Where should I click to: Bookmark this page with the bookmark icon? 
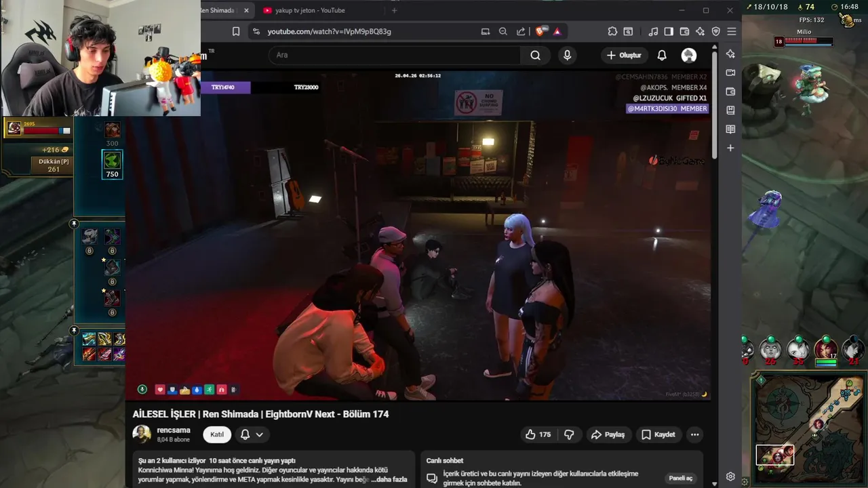coord(236,31)
